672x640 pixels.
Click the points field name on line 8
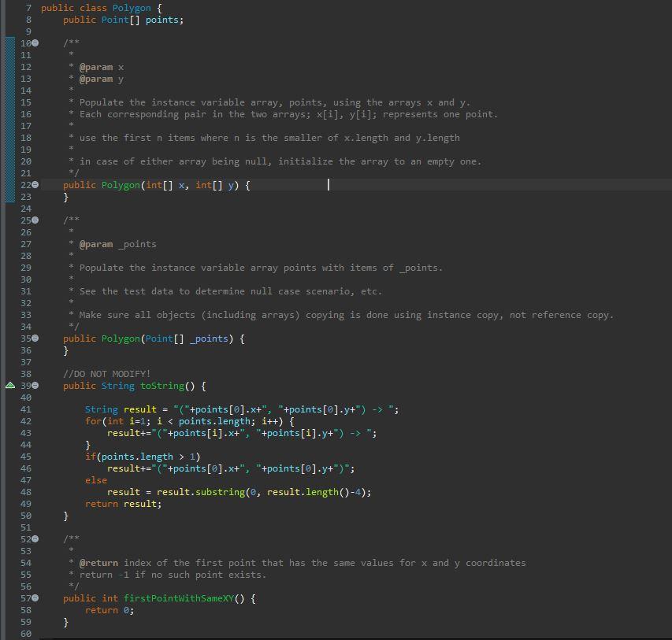pos(162,20)
